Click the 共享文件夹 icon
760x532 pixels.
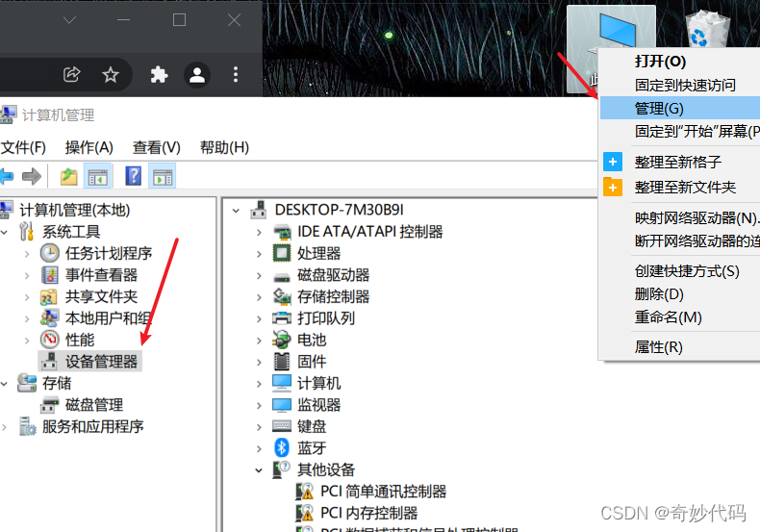coord(49,296)
